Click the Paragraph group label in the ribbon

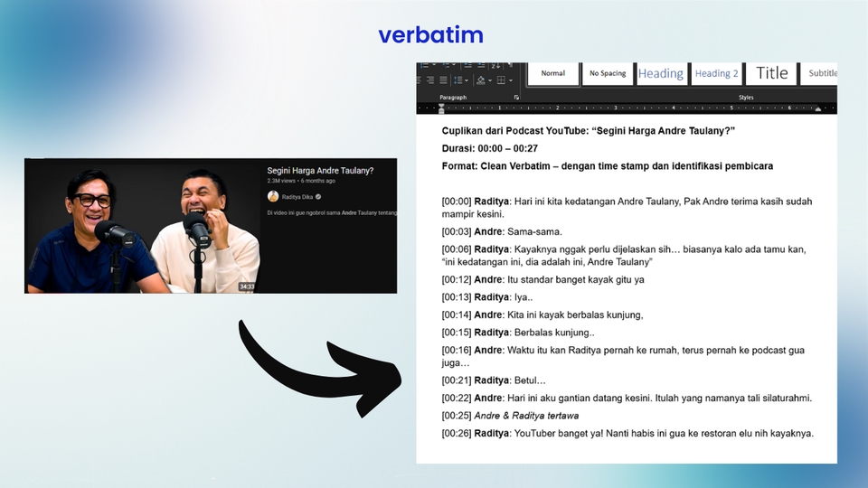(453, 98)
